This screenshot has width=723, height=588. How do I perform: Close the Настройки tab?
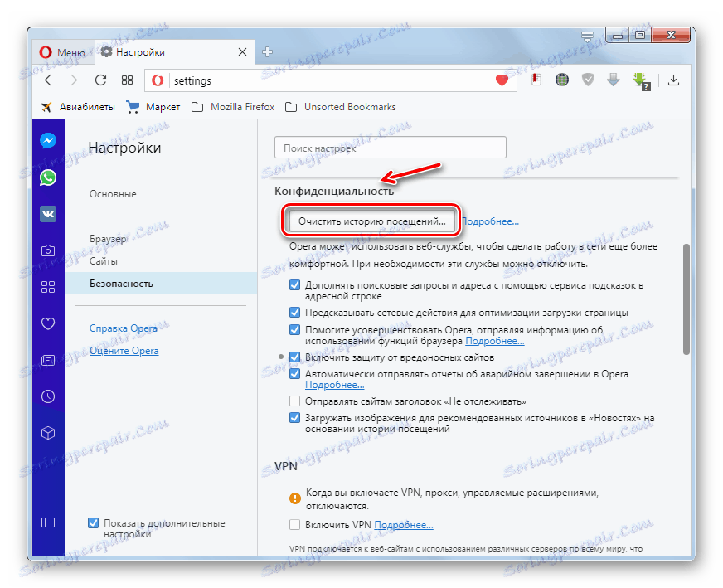pos(243,52)
